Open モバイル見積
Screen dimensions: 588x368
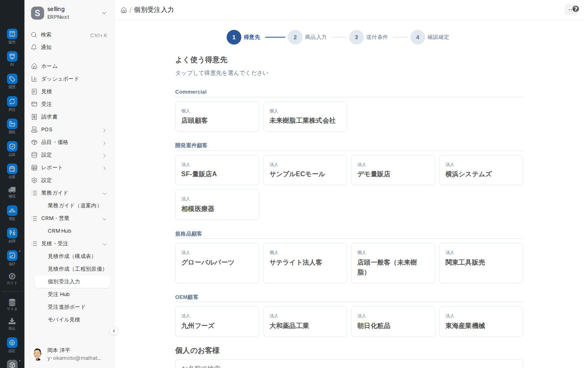(72, 320)
